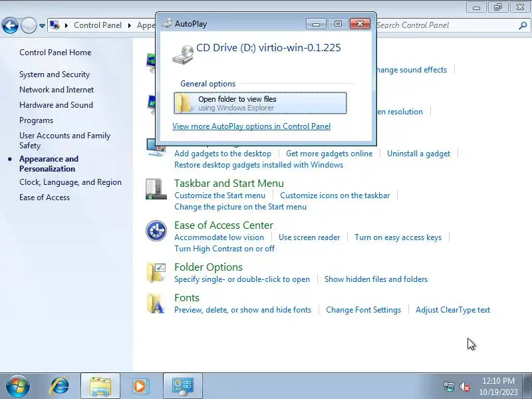Expand the arrow before Control Panel breadcrumb
The width and height of the screenshot is (532, 399).
[x=66, y=25]
